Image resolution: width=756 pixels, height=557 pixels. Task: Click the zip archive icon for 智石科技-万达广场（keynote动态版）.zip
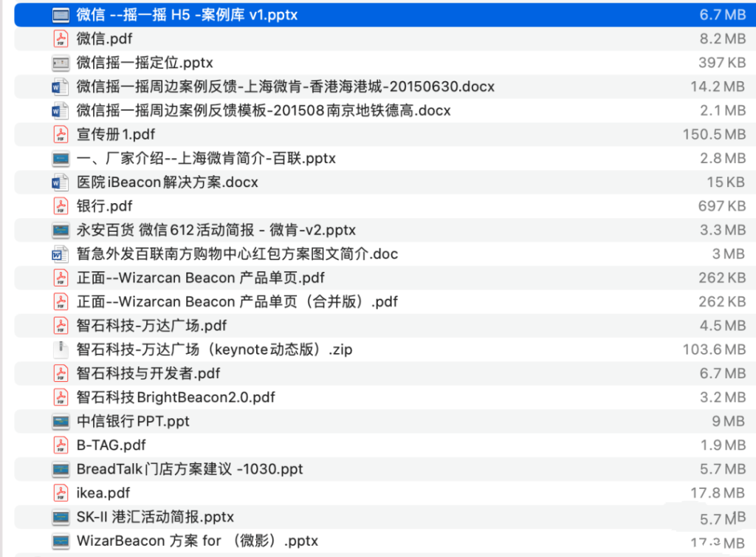pos(61,349)
